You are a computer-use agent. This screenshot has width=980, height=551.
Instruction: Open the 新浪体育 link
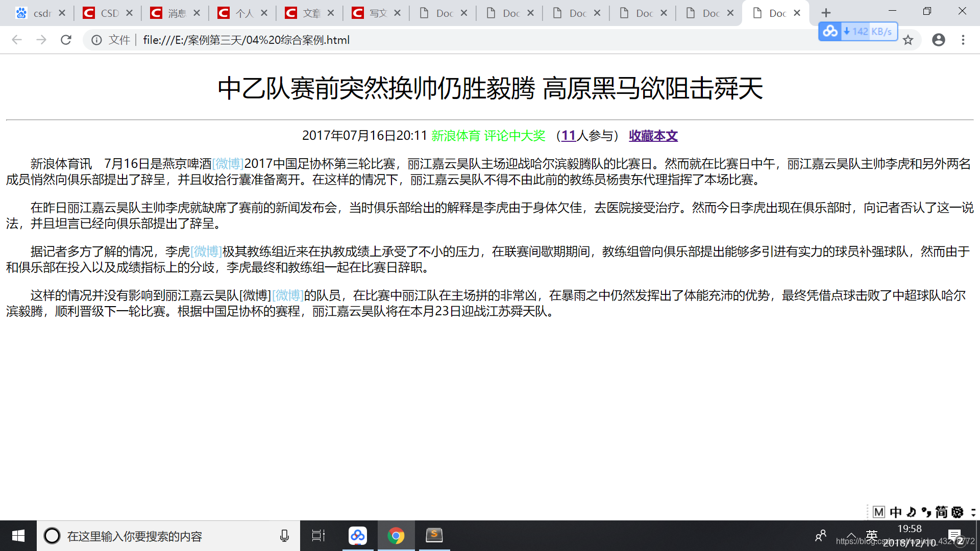click(456, 136)
